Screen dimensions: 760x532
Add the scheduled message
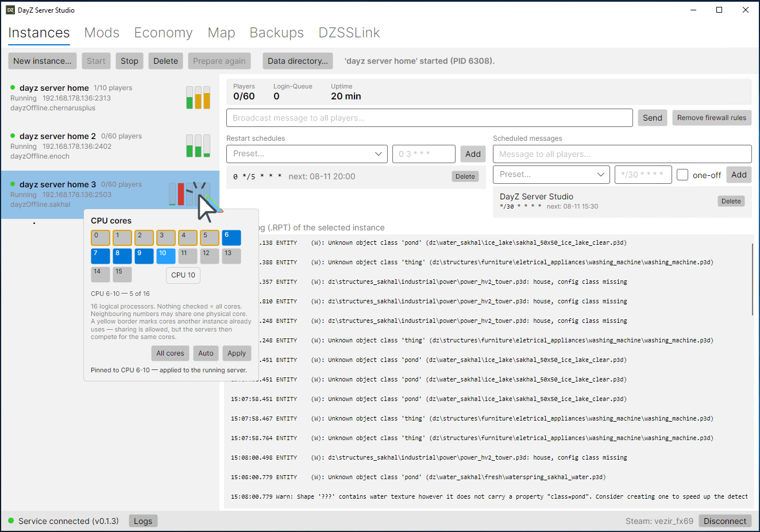coord(739,175)
